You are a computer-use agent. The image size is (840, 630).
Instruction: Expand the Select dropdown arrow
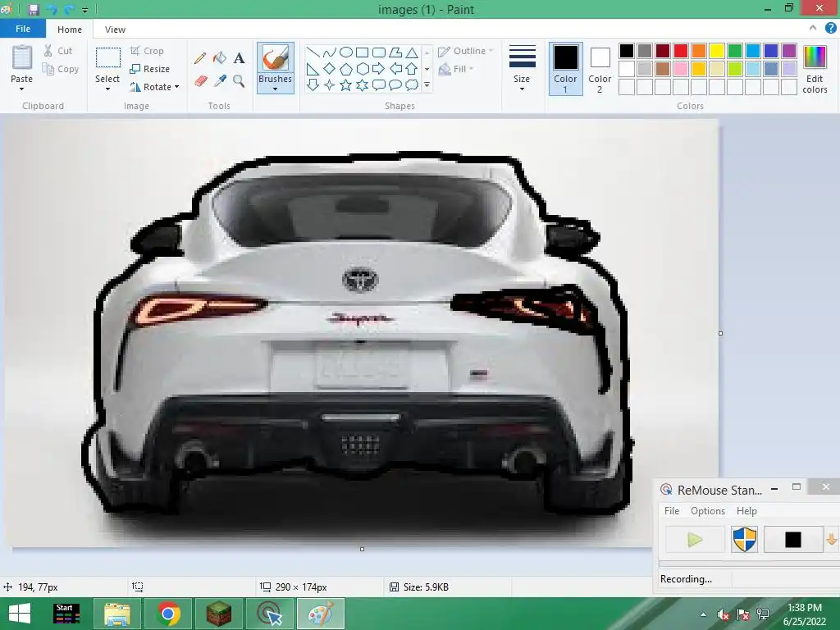tap(107, 89)
